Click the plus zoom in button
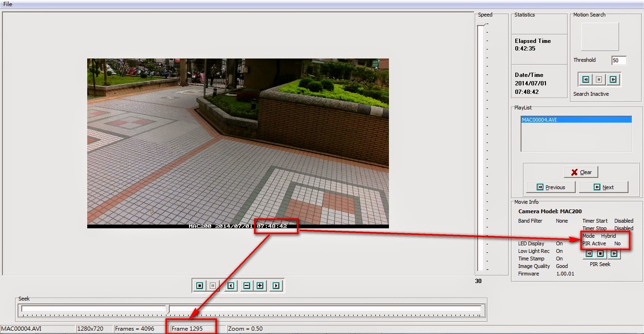Screen dimensions: 644x334 (x=260, y=285)
